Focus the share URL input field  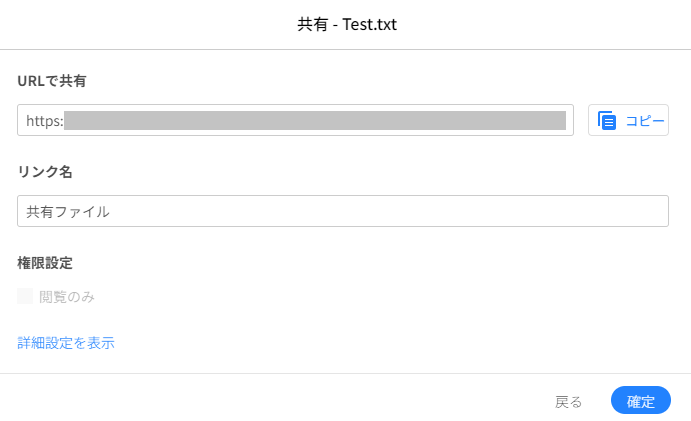point(295,120)
